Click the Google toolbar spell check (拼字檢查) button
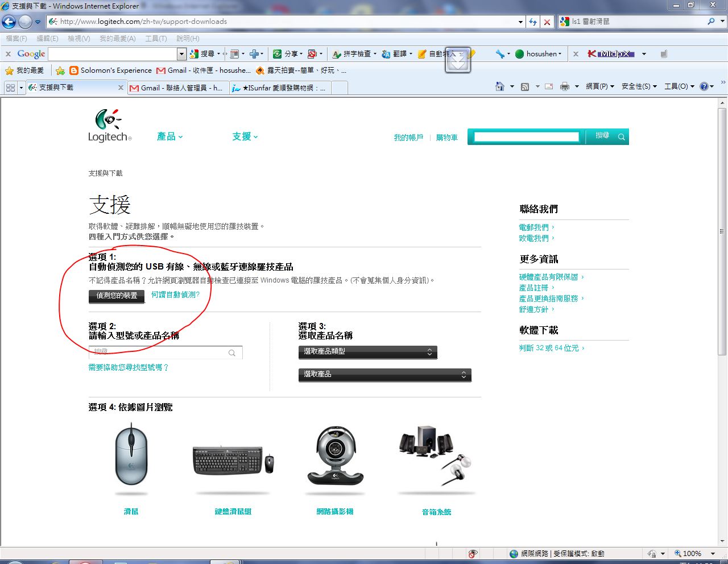This screenshot has height=564, width=728. pyautogui.click(x=354, y=54)
